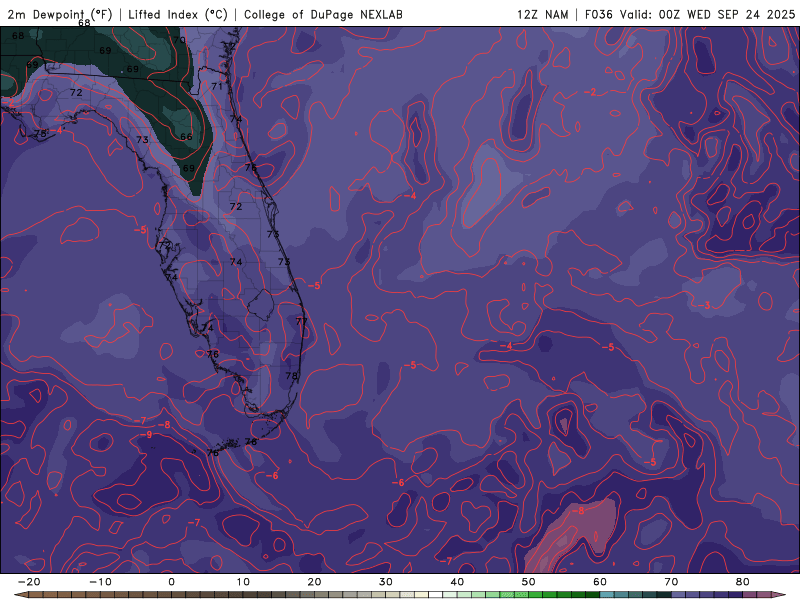Click the 80 label on the color scale

[x=743, y=582]
